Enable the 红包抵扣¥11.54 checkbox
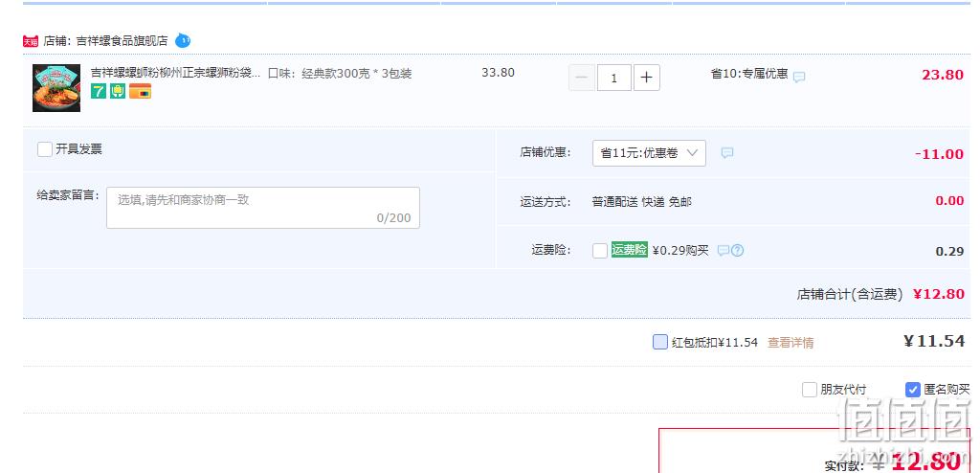This screenshot has width=980, height=473. click(x=660, y=342)
